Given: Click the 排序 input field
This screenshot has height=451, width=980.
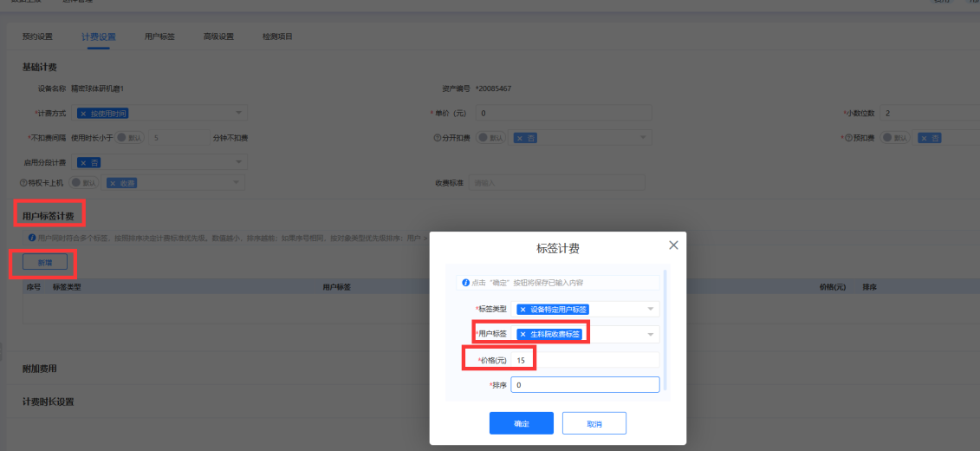Looking at the screenshot, I should pyautogui.click(x=585, y=385).
